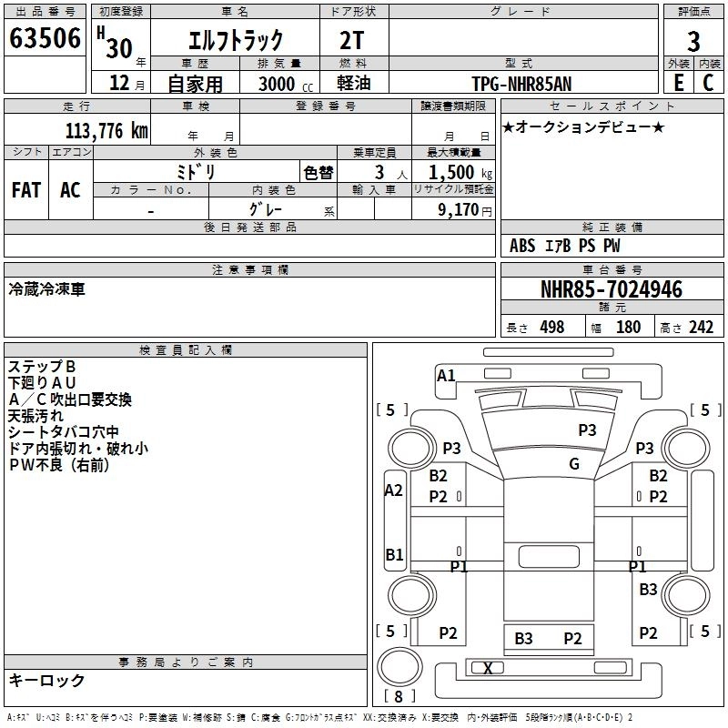
Task: Select the length value 498
Action: pos(552,327)
